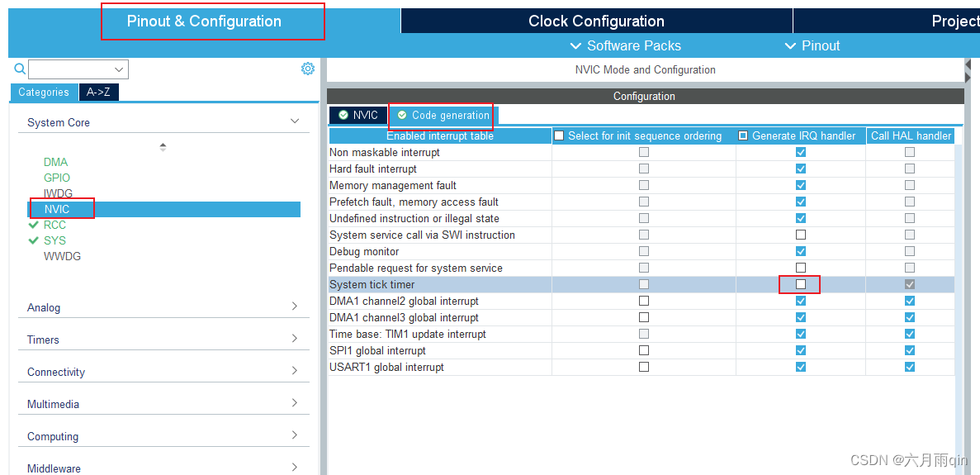Open the search field dropdown

pyautogui.click(x=119, y=69)
